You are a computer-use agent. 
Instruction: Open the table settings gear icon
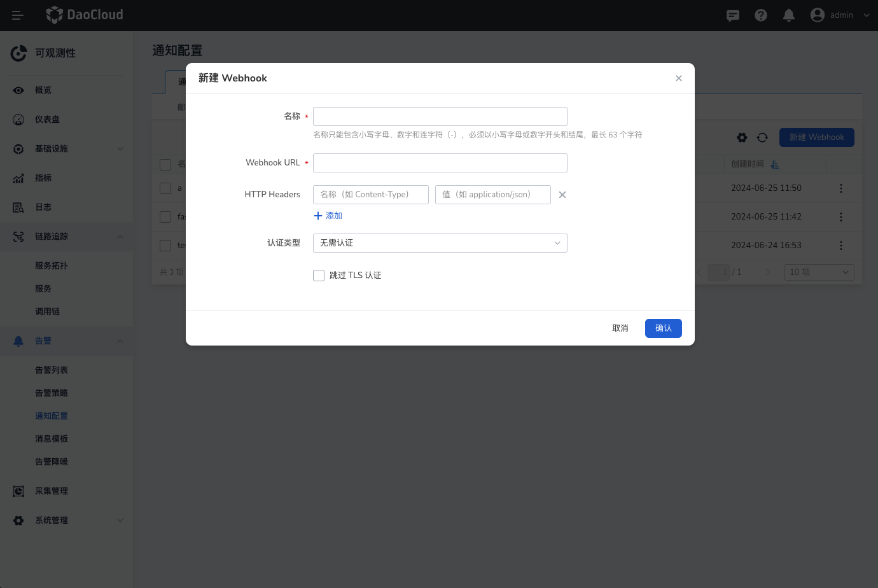tap(742, 137)
